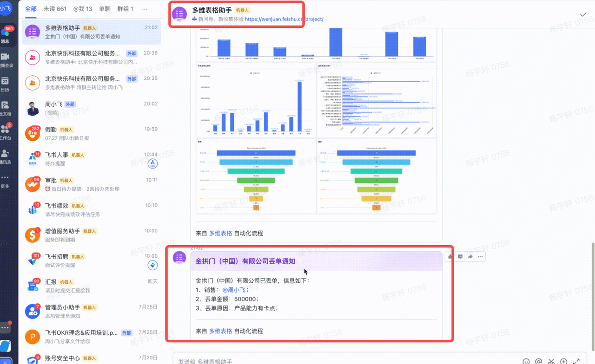This screenshot has width=595, height=364.
Task: Open Contacts (通讯录) in sidebar
Action: [x=5, y=155]
